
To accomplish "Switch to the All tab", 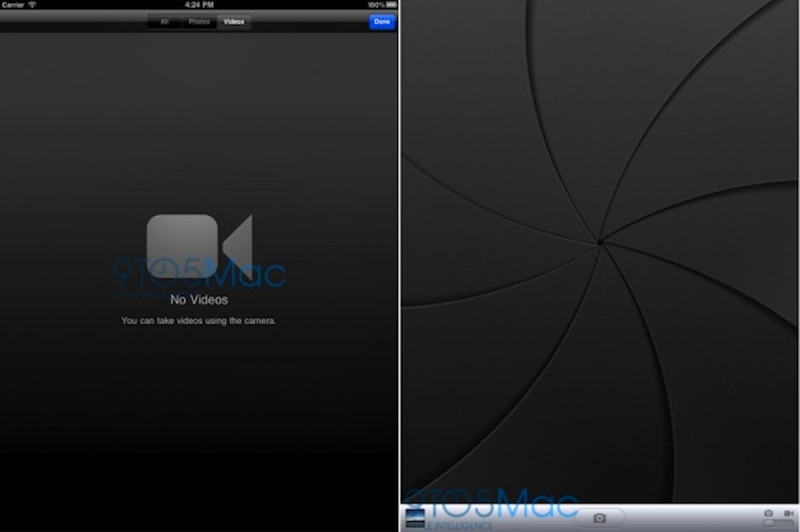I will click(164, 21).
